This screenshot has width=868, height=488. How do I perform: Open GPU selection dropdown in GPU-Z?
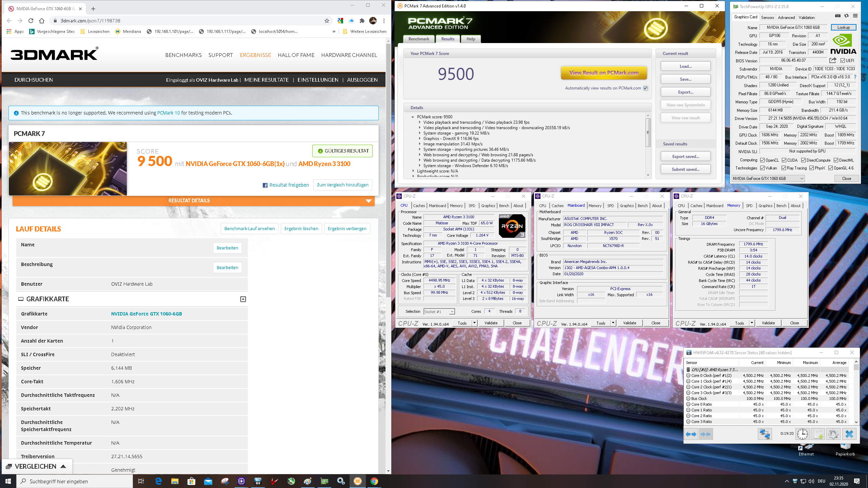coord(768,179)
